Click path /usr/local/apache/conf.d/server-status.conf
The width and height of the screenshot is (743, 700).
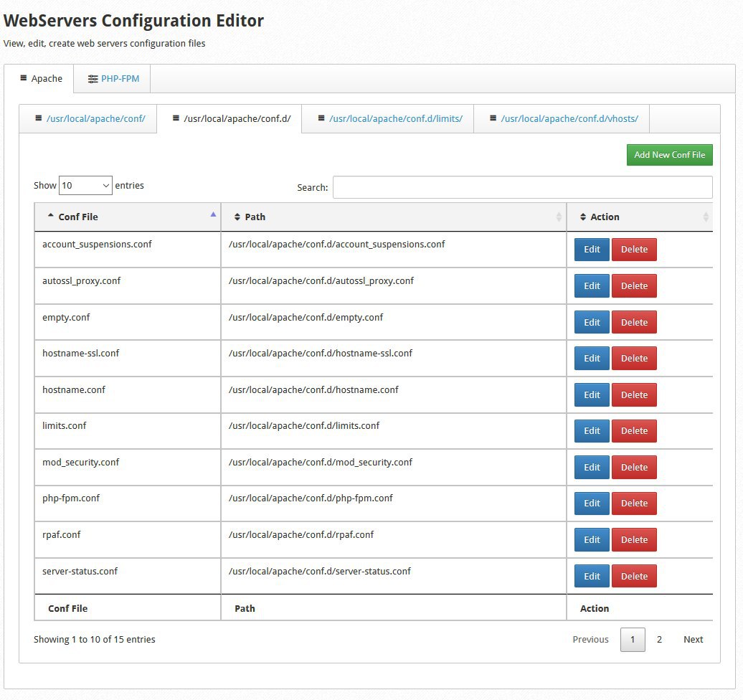pos(320,572)
